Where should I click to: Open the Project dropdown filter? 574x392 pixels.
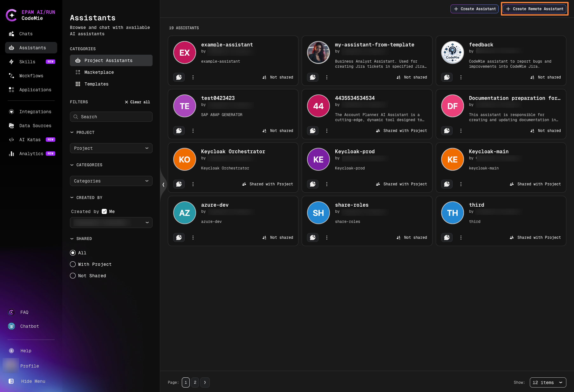click(111, 148)
